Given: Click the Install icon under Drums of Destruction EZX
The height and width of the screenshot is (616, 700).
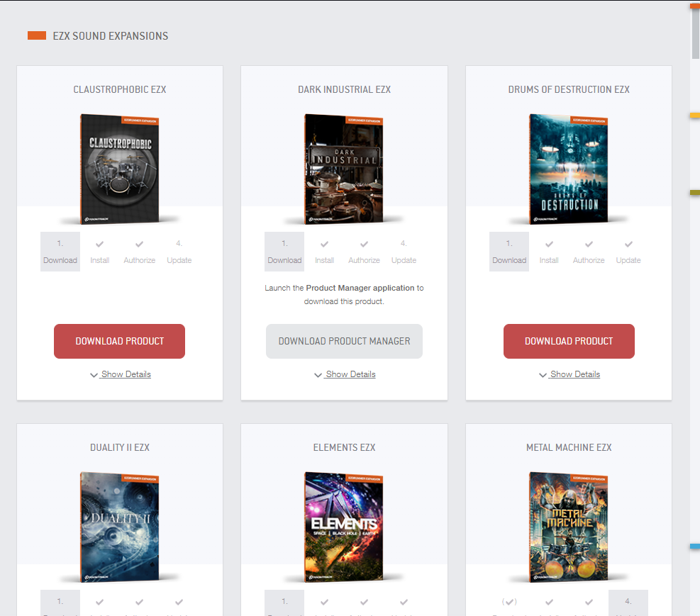Looking at the screenshot, I should pos(548,245).
